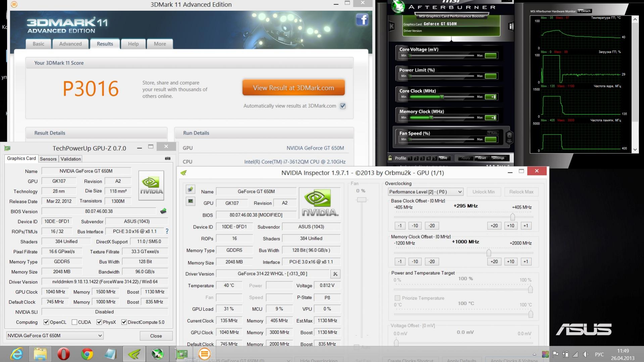Viewport: 644px width, 362px height.
Task: Click GPU-Z screenshot camera icon
Action: pyautogui.click(x=167, y=158)
